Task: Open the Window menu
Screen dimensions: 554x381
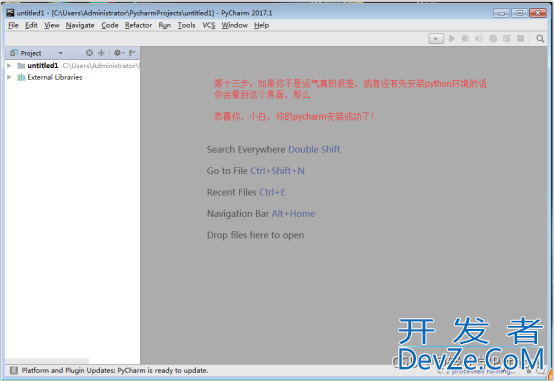Action: click(235, 25)
